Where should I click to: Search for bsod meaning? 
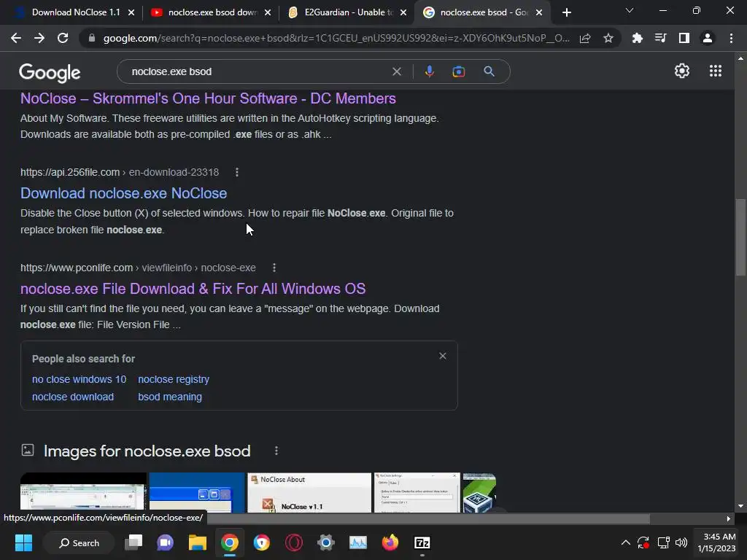click(170, 397)
